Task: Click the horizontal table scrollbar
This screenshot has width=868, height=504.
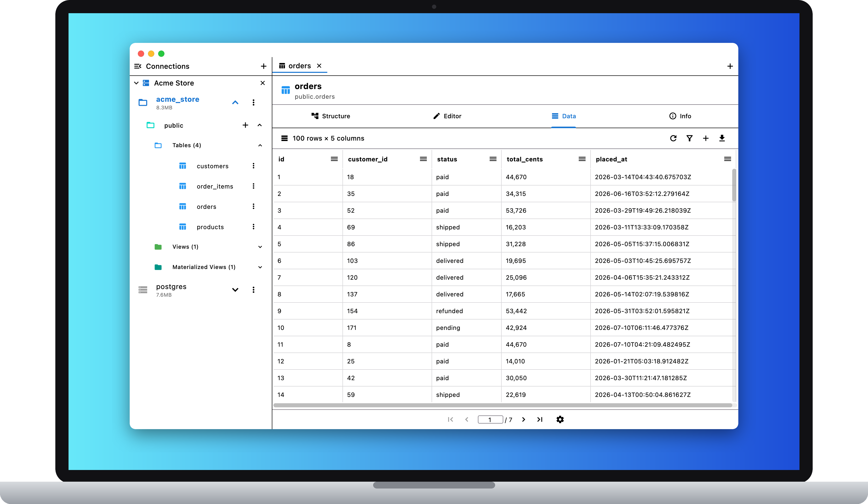Action: coord(503,405)
